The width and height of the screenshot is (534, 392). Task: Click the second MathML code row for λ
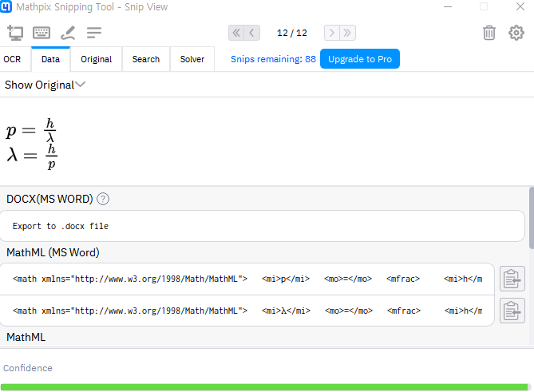tap(247, 311)
